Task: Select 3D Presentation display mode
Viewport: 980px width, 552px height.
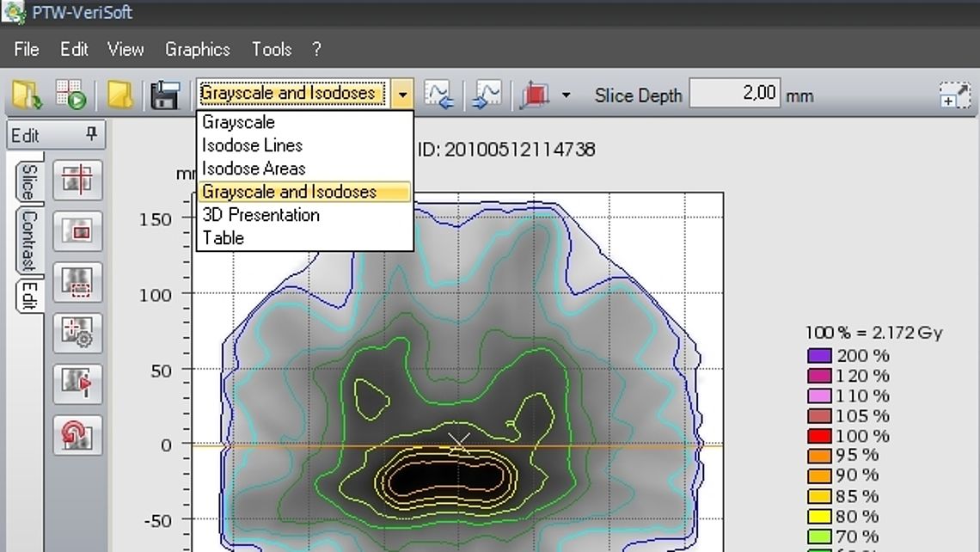Action: [260, 215]
